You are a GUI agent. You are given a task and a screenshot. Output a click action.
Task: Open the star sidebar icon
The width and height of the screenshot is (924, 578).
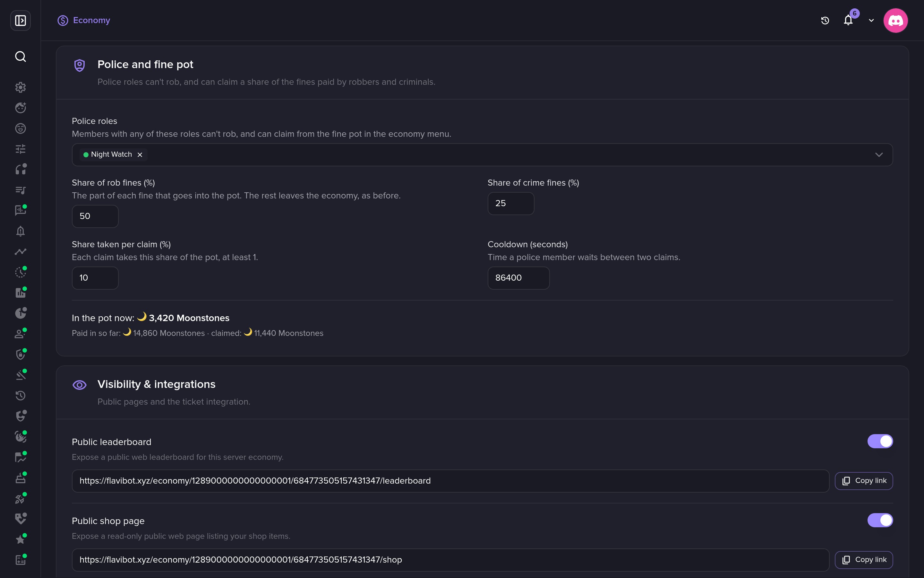20,539
